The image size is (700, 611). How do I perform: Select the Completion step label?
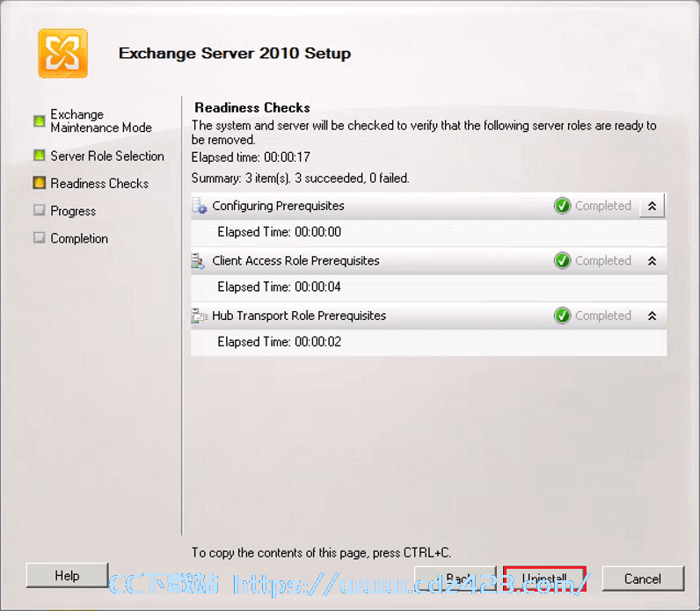click(79, 238)
